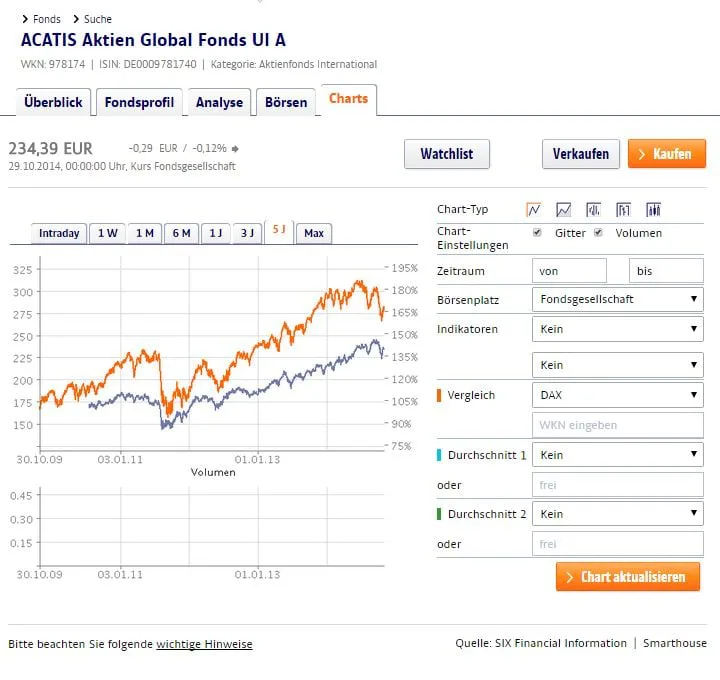
Task: Click the Chart aktualisieren button
Action: coord(628,577)
